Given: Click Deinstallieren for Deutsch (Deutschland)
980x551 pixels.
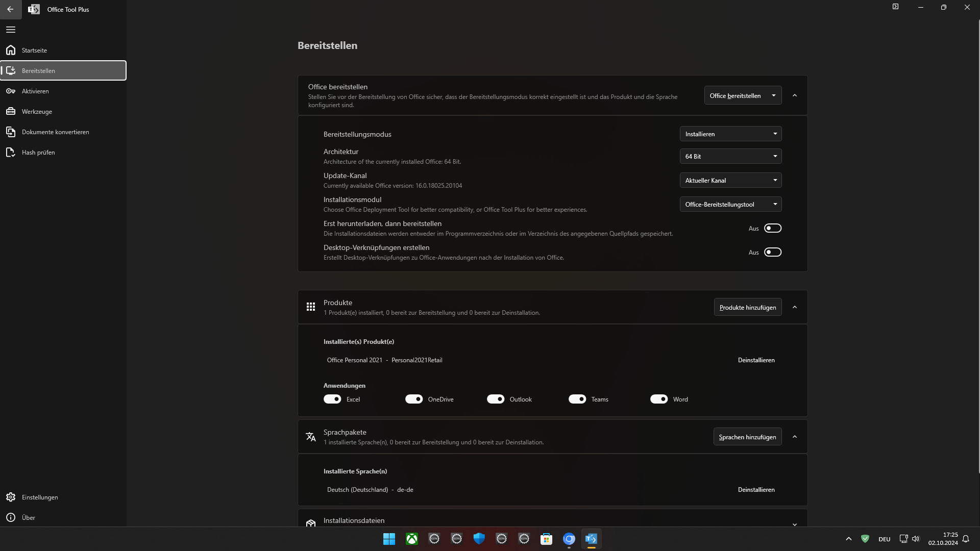Looking at the screenshot, I should [756, 489].
